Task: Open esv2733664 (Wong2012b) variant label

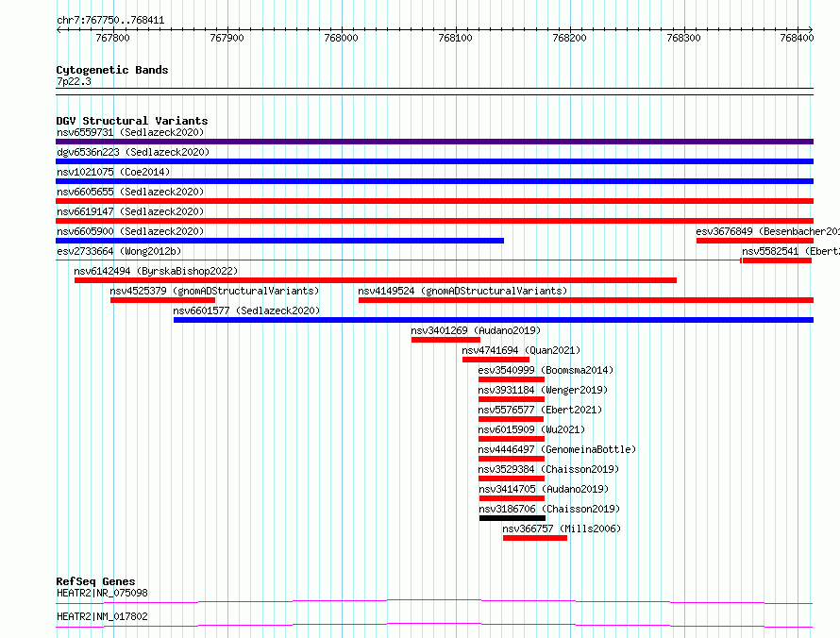Action: (119, 251)
